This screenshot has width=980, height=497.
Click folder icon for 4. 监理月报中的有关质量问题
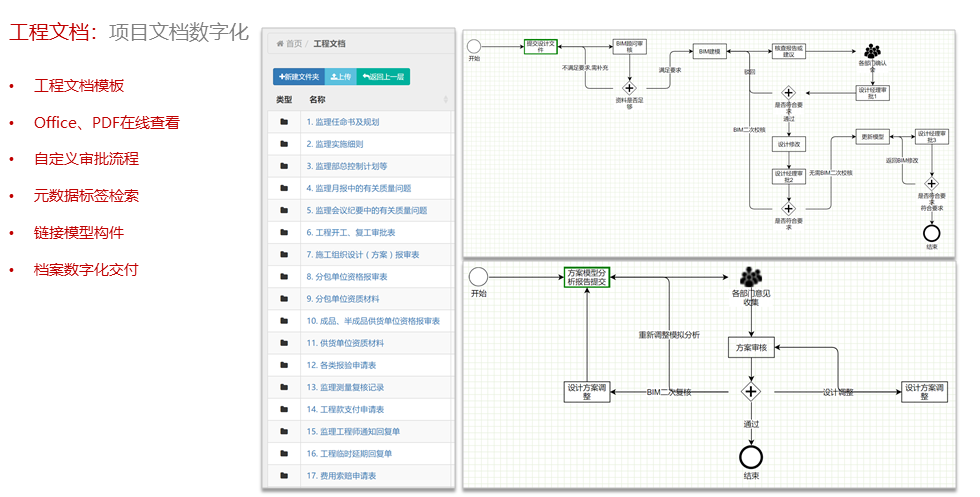(x=284, y=188)
